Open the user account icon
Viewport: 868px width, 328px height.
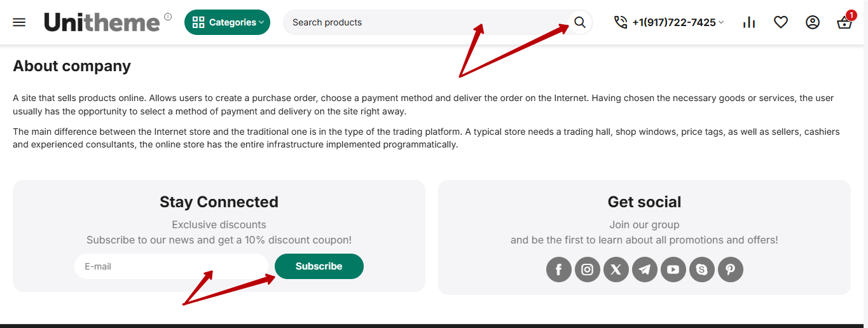pos(813,22)
